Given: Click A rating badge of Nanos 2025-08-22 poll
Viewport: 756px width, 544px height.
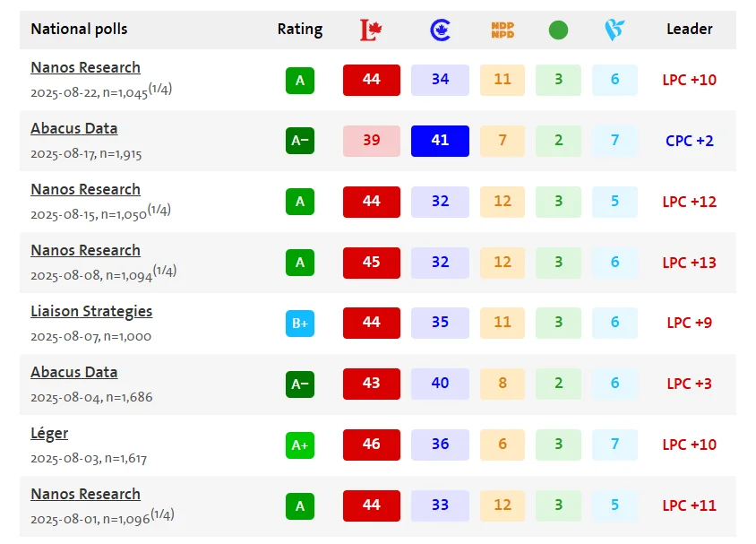Looking at the screenshot, I should coord(300,80).
